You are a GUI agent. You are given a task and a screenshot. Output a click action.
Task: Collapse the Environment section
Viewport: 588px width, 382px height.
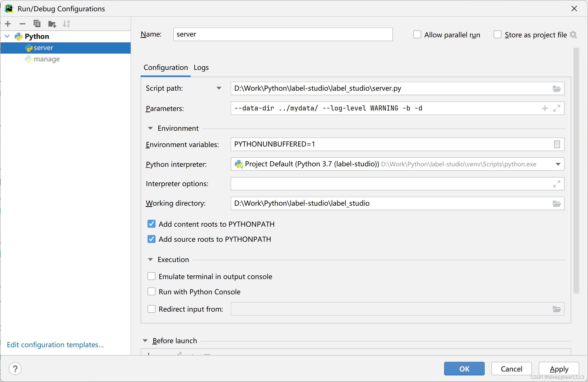pyautogui.click(x=150, y=128)
